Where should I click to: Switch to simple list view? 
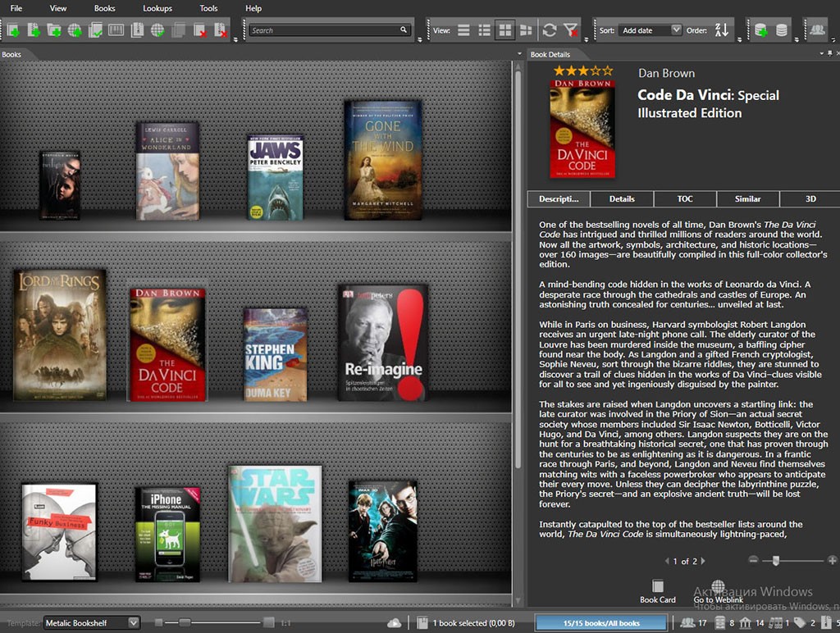pyautogui.click(x=464, y=30)
